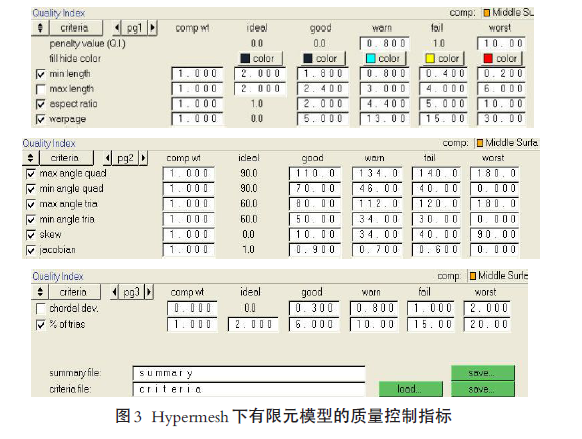Image resolution: width=582 pixels, height=439 pixels.
Task: Open panel switch arrows beside pg2 criteria
Action: (30, 158)
